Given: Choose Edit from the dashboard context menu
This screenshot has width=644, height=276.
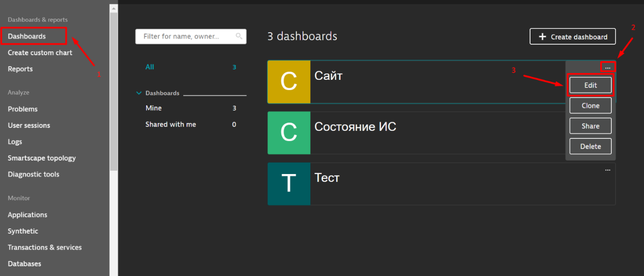Looking at the screenshot, I should [x=590, y=85].
